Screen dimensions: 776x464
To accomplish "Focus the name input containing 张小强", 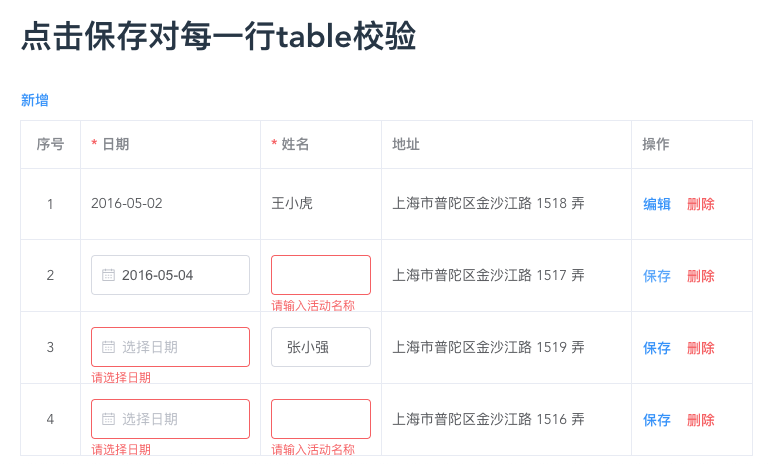I will pos(321,347).
